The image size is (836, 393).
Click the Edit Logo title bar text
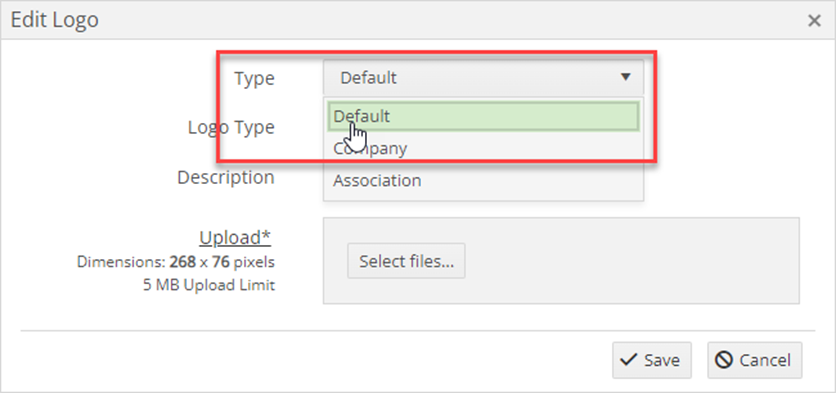pyautogui.click(x=54, y=20)
